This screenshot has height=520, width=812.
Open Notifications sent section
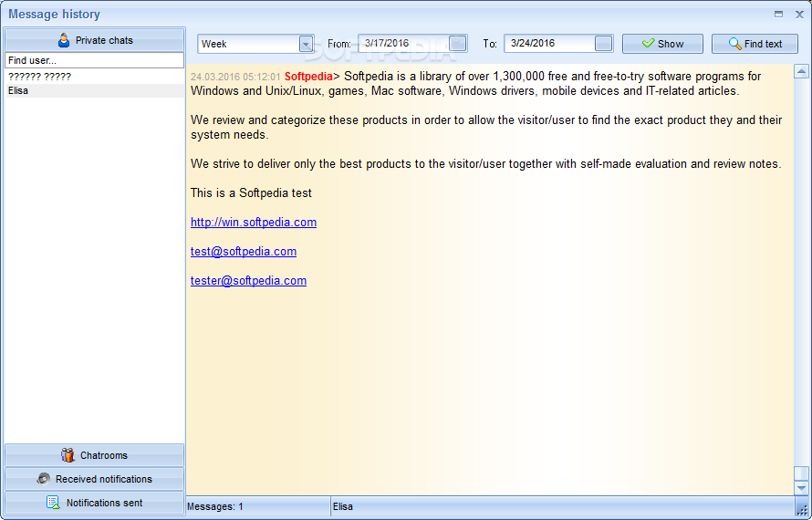pyautogui.click(x=94, y=503)
